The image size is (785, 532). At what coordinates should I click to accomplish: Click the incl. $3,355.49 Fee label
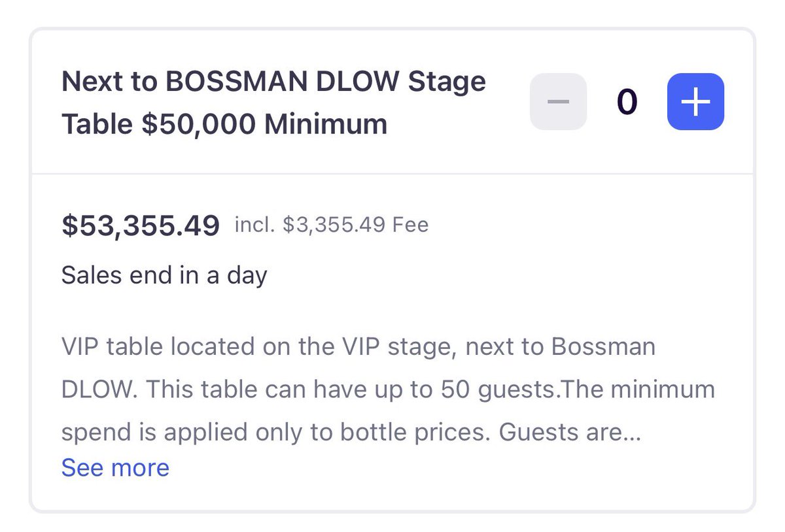(332, 225)
